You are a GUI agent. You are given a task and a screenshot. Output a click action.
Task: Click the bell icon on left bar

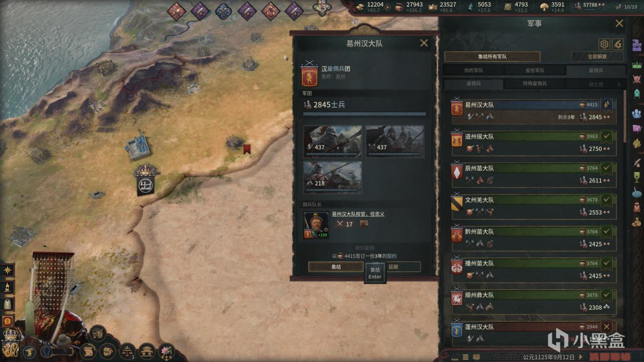point(8,305)
